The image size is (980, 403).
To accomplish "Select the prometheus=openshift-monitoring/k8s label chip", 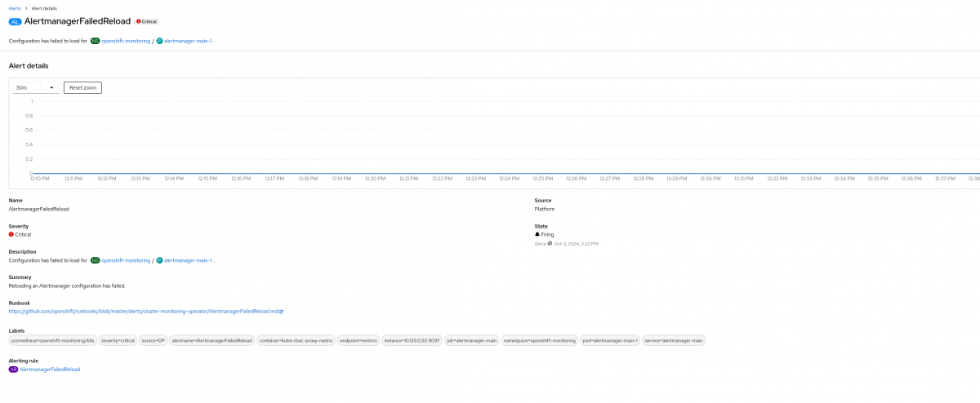I will pos(52,340).
